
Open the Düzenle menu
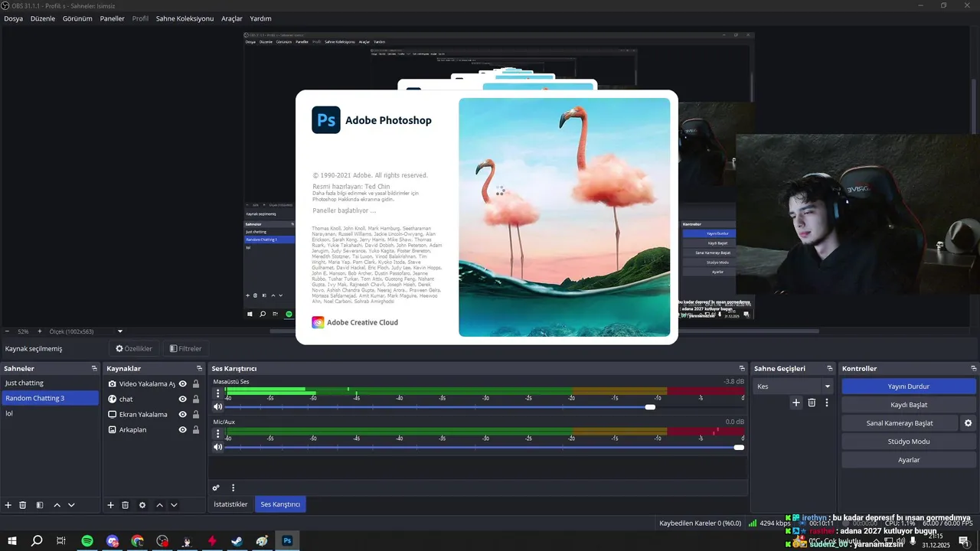43,18
